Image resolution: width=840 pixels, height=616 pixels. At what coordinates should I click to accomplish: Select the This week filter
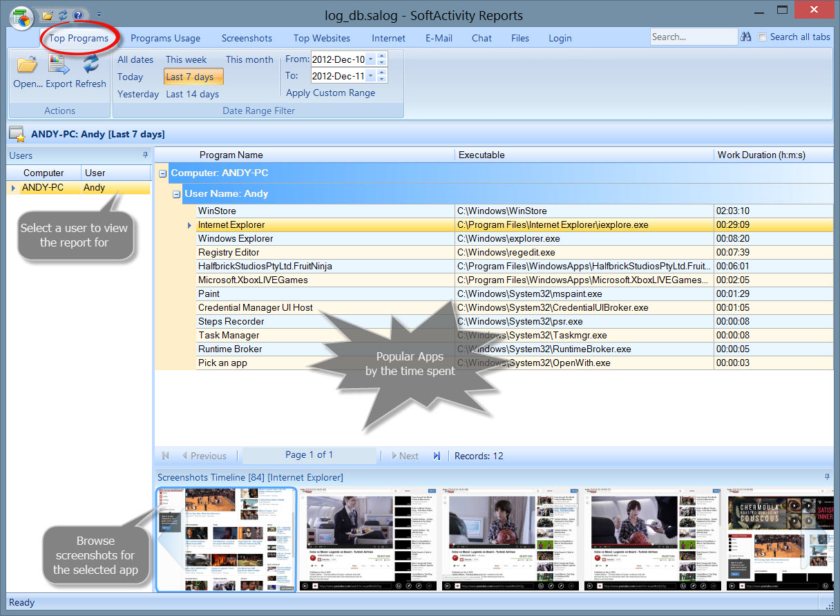[x=187, y=59]
